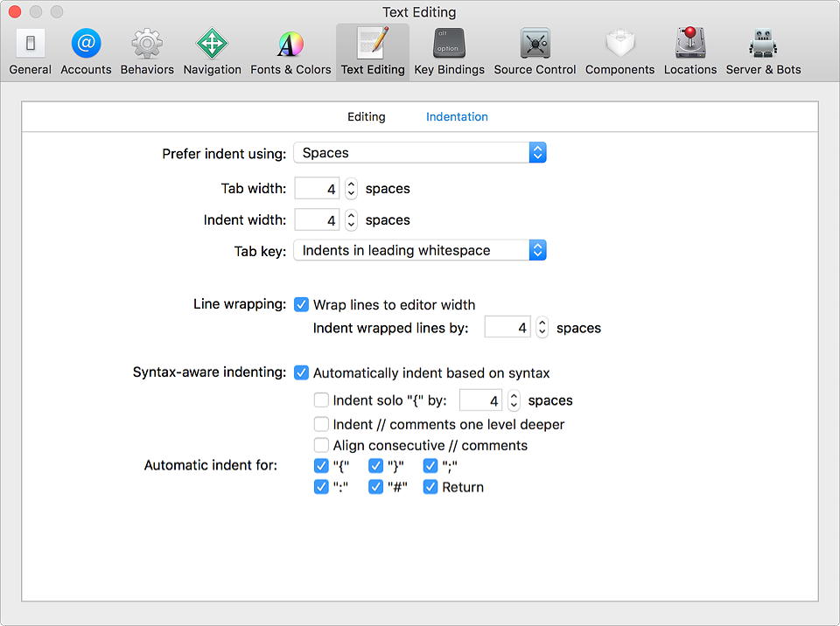Toggle automatic indent for "#"
This screenshot has width=840, height=626.
point(376,487)
